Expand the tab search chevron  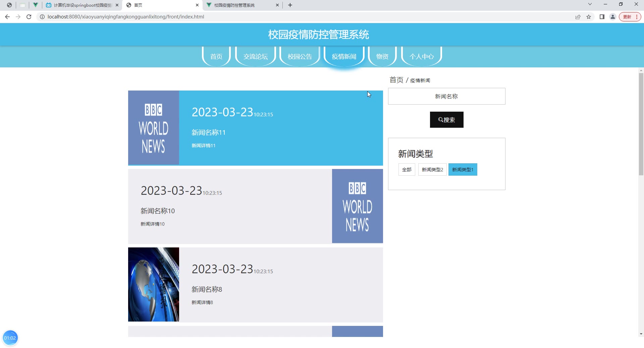tap(590, 4)
